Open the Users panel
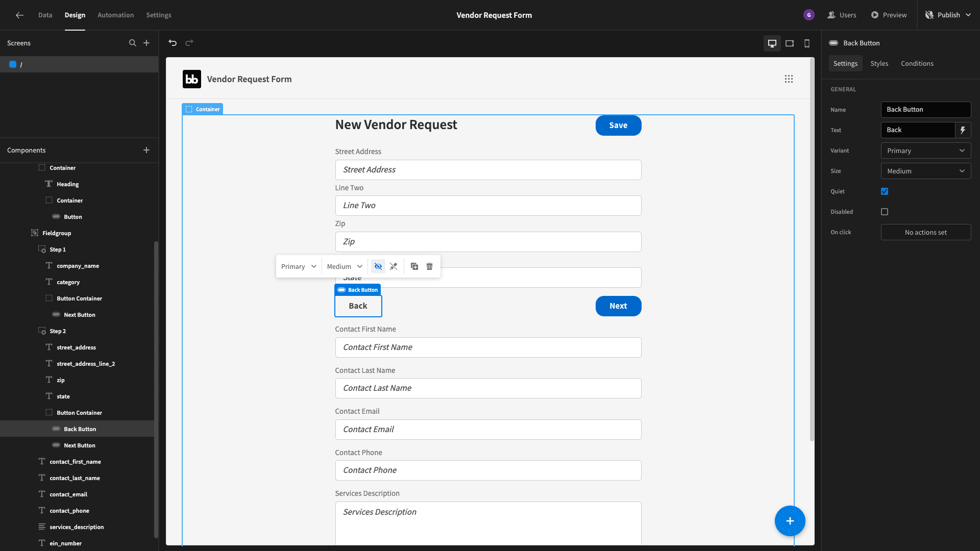The image size is (980, 551). pyautogui.click(x=842, y=15)
